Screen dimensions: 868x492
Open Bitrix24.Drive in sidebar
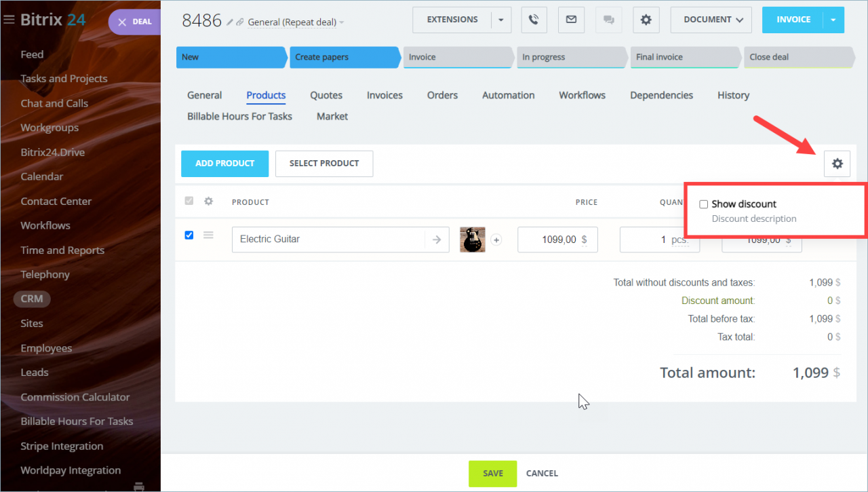coord(53,152)
